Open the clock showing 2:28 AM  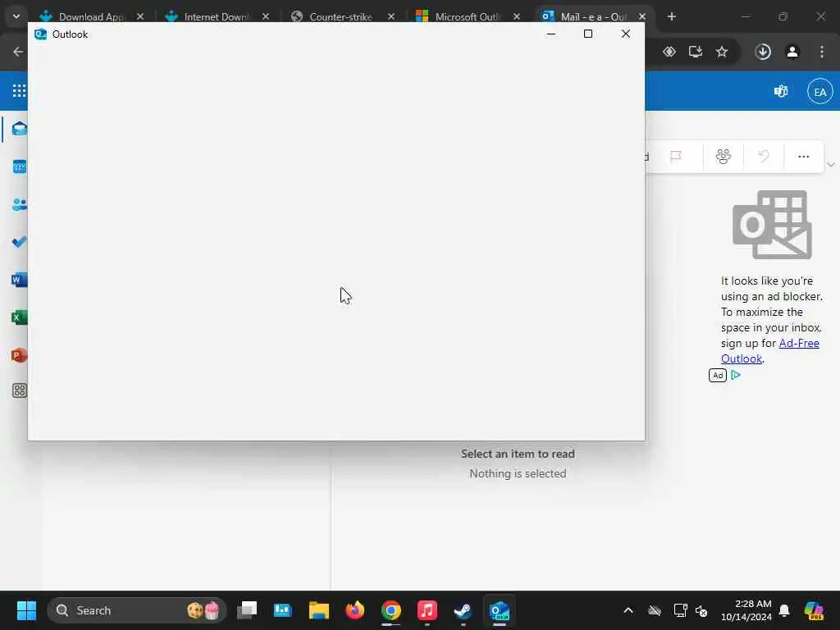coord(746,610)
